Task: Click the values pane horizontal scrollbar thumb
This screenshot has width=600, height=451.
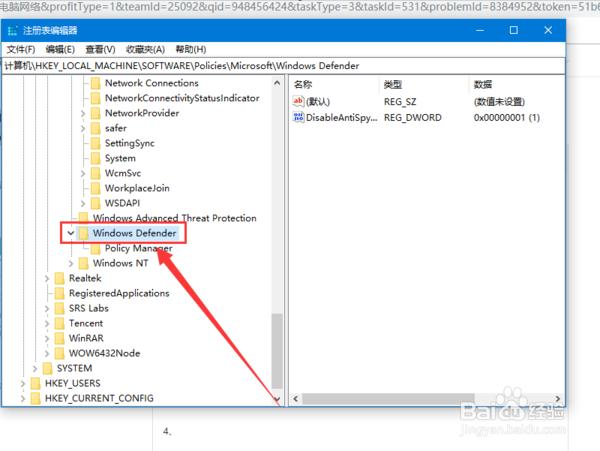Action: [388, 399]
